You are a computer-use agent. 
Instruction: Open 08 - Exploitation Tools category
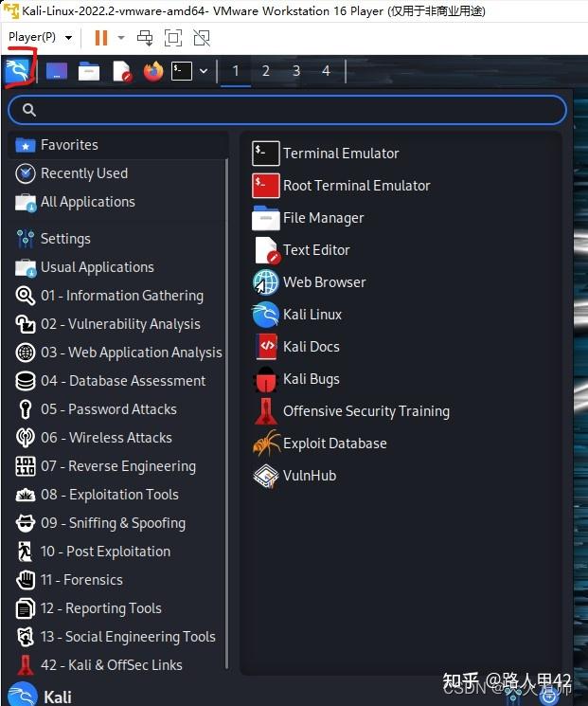(x=117, y=495)
